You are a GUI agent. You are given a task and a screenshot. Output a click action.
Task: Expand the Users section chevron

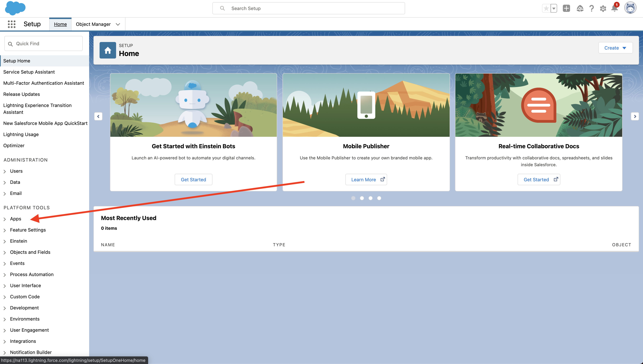(4, 171)
